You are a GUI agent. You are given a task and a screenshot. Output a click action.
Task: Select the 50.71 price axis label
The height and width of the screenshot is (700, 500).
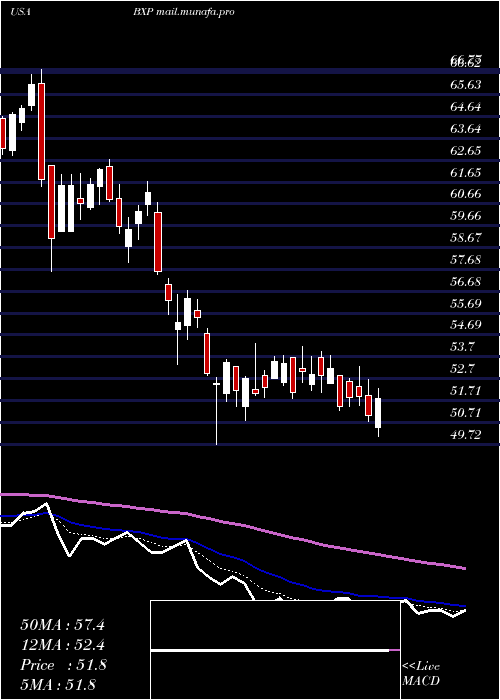pos(466,412)
